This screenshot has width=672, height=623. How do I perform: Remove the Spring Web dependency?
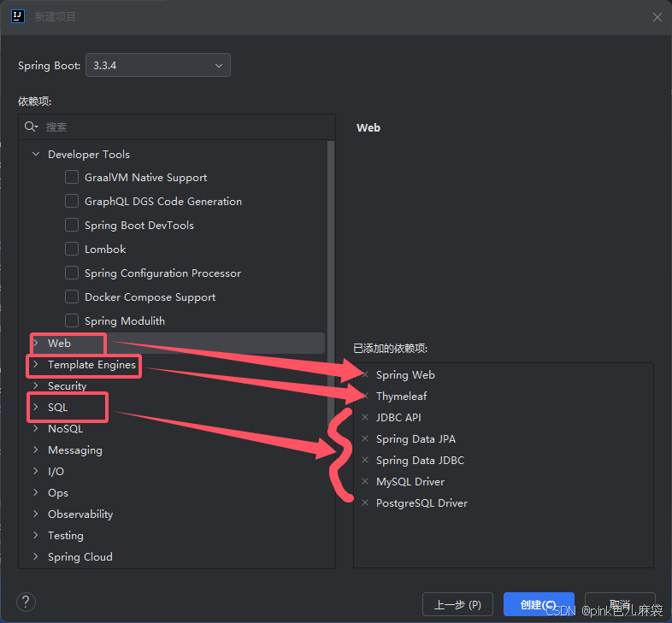(x=365, y=375)
